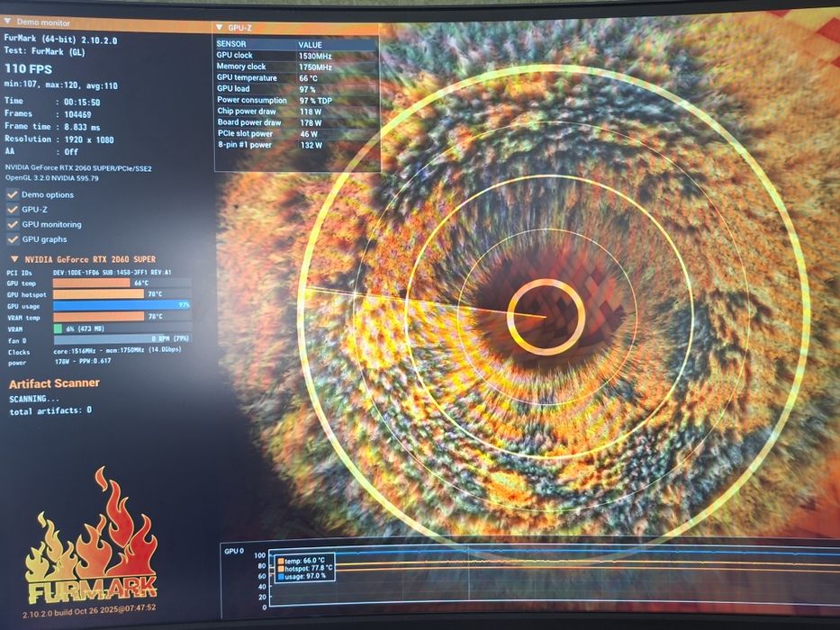Click the fan 0 RPM bar

(x=122, y=339)
